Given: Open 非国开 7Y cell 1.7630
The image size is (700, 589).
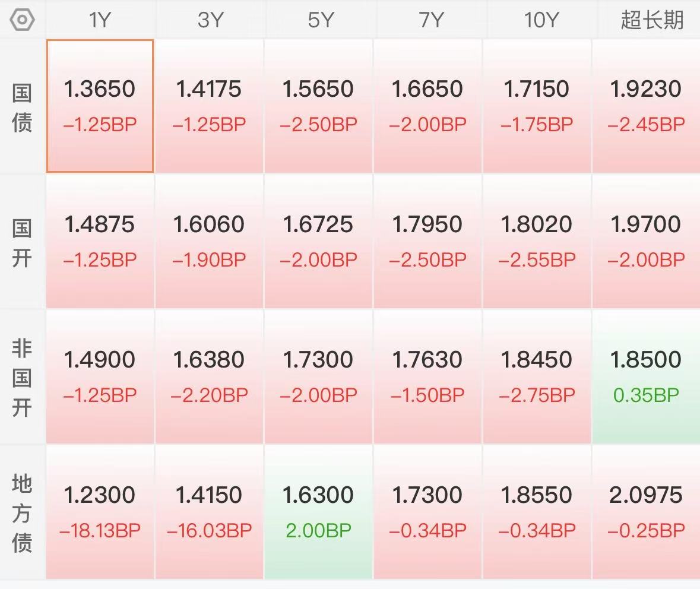Looking at the screenshot, I should 427,376.
